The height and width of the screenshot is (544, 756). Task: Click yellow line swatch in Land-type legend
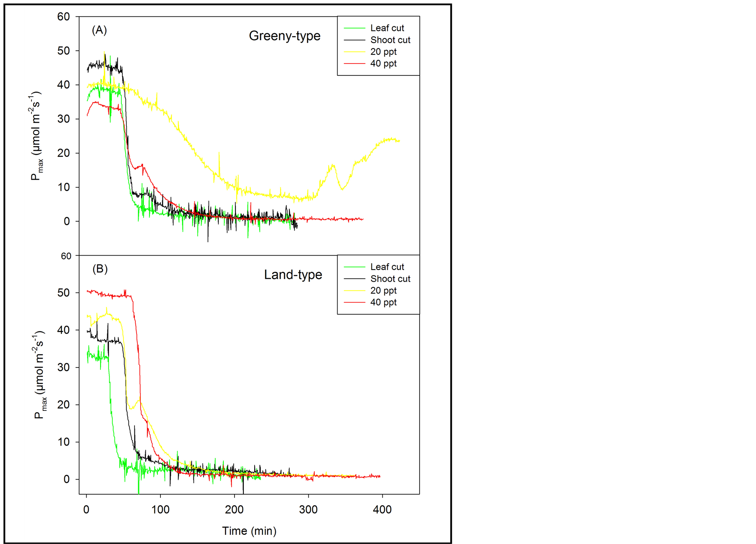354,290
